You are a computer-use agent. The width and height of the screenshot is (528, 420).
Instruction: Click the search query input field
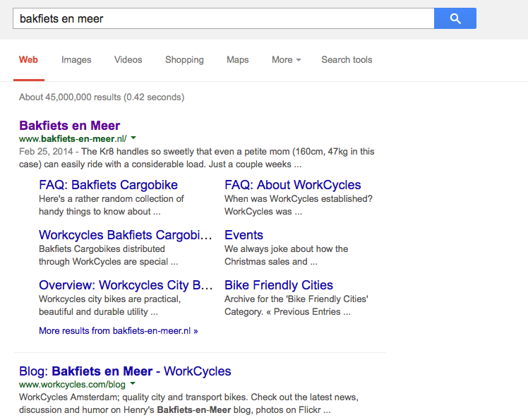click(x=222, y=18)
